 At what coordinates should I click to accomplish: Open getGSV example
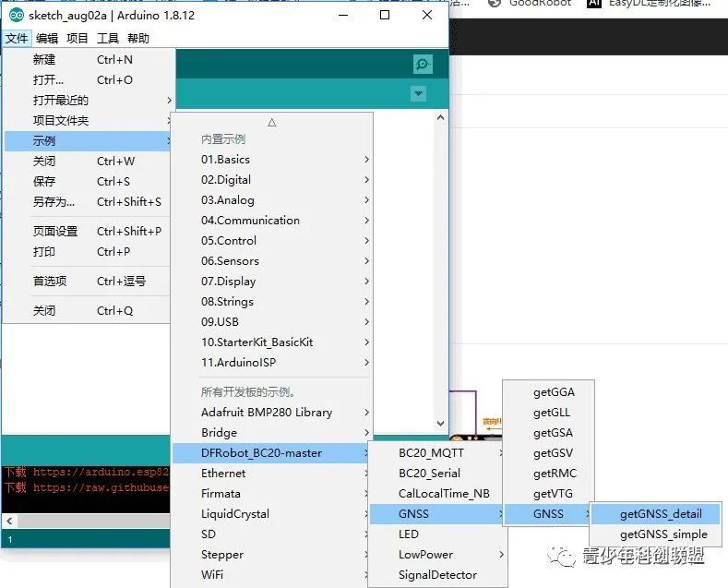coord(548,453)
